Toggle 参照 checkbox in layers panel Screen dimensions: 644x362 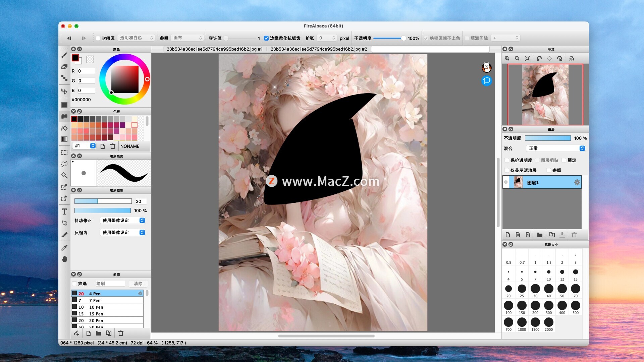click(x=549, y=170)
